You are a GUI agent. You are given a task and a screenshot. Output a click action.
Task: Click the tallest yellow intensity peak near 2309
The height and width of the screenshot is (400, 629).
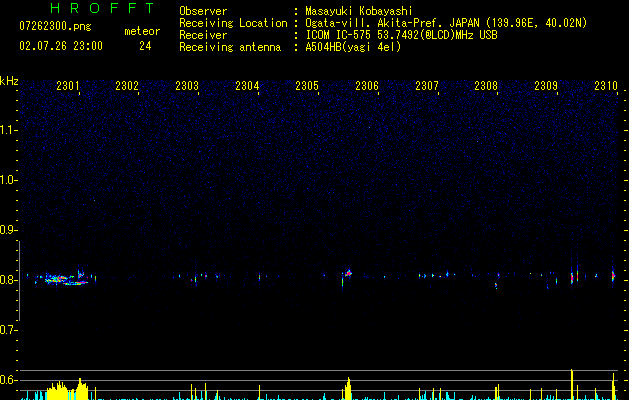point(572,384)
